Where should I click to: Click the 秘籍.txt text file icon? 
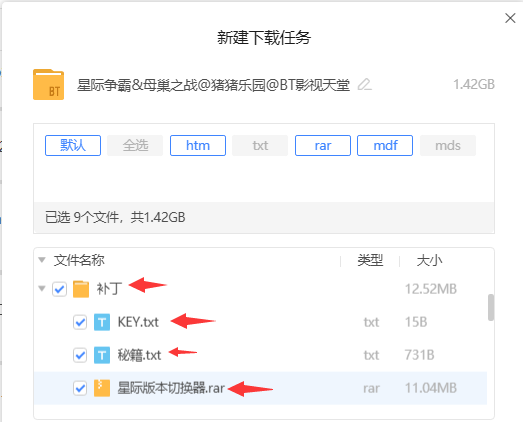pos(102,355)
